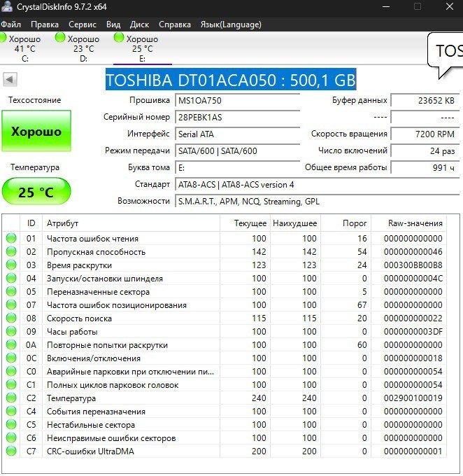Viewport: 463px width, 476px height.
Task: Open the Файл menu
Action: 11,24
